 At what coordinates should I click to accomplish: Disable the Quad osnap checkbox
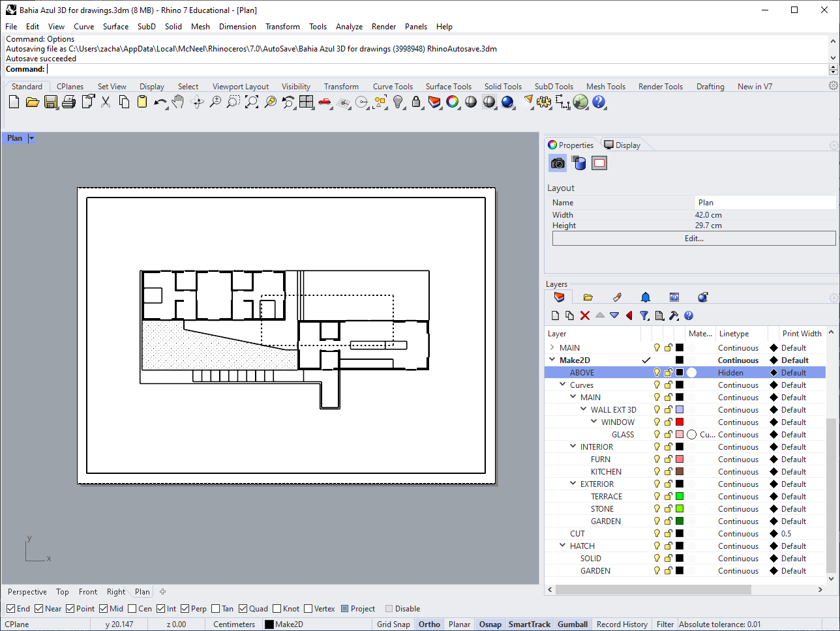pyautogui.click(x=243, y=609)
